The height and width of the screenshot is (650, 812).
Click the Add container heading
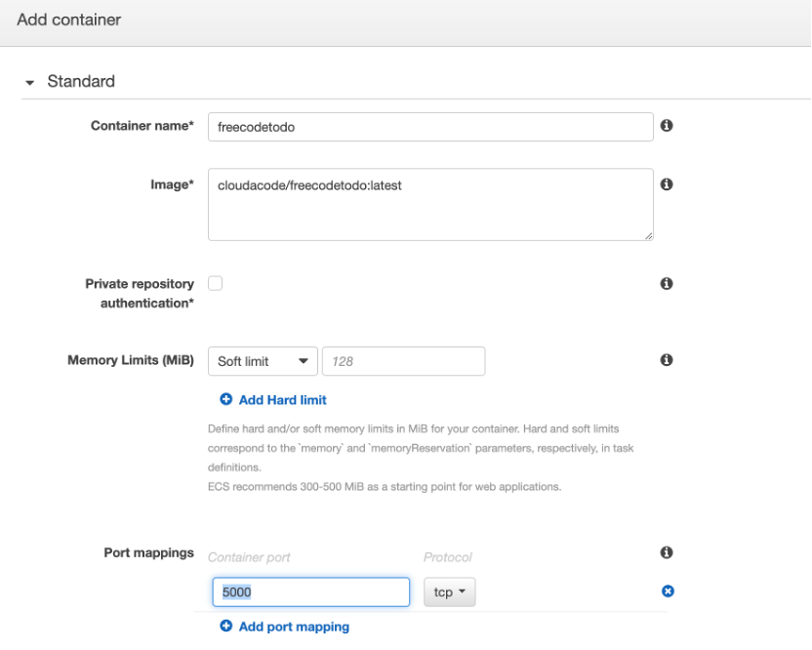pyautogui.click(x=69, y=20)
